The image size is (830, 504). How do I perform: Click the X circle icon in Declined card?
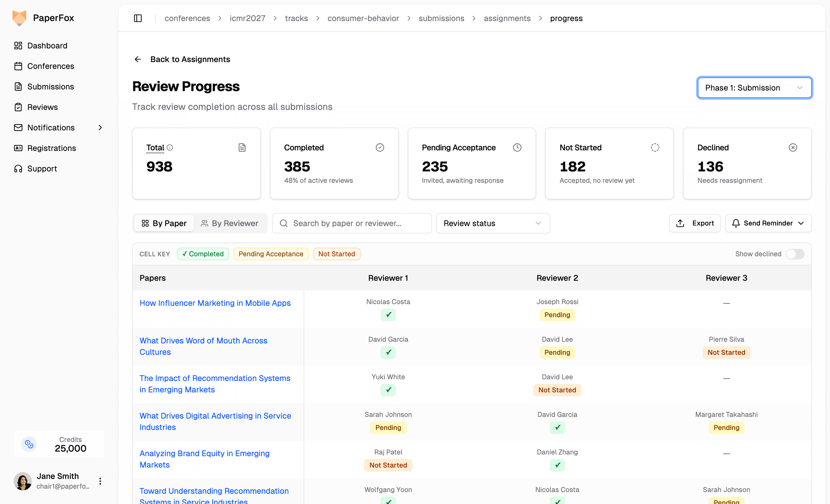tap(793, 147)
